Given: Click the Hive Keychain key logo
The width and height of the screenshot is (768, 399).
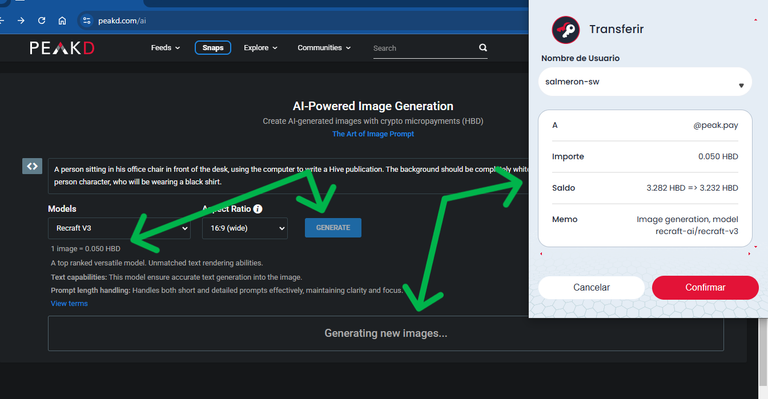Looking at the screenshot, I should pyautogui.click(x=566, y=30).
